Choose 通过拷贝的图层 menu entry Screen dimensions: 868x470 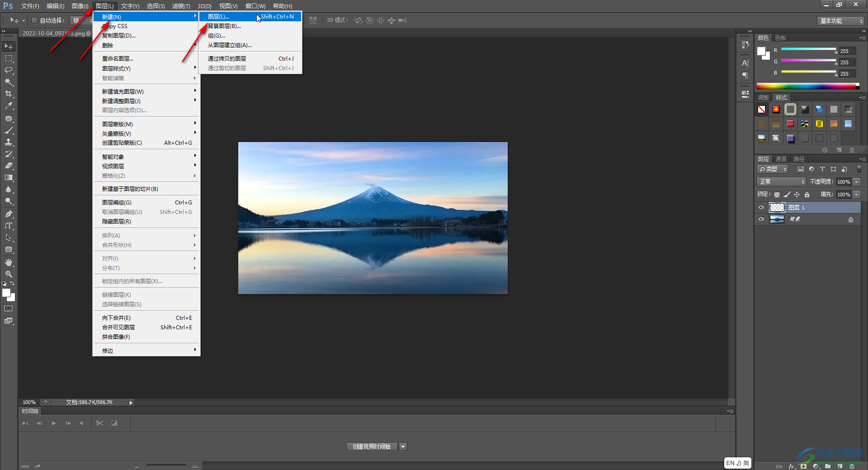[x=250, y=59]
